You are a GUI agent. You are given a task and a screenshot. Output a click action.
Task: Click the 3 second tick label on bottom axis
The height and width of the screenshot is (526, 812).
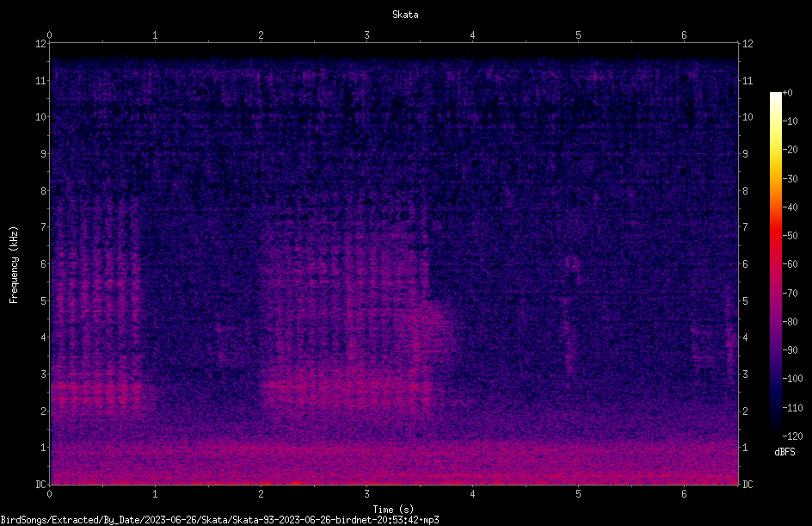point(366,494)
